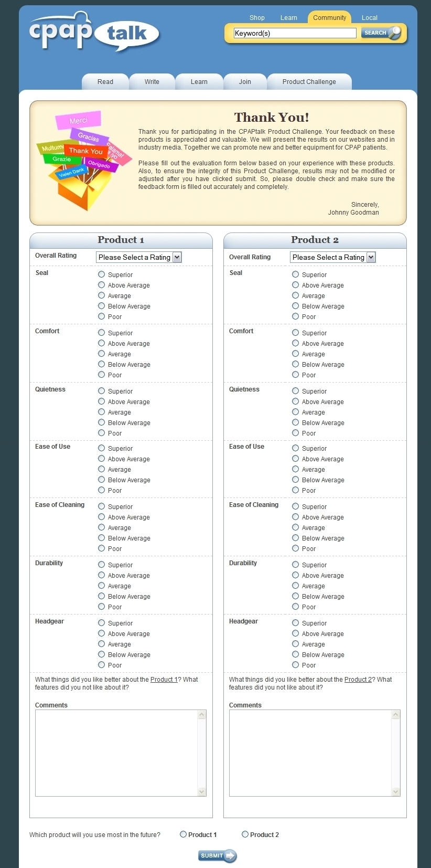The image size is (431, 868).
Task: Select Superior for Product 2 Comfort
Action: 296,333
